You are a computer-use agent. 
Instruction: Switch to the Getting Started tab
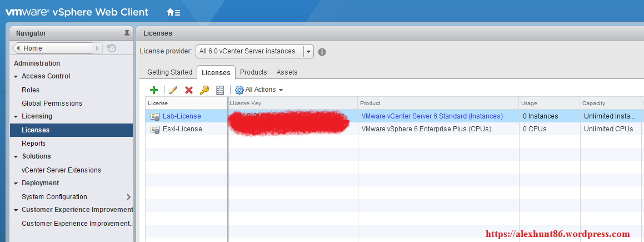pos(169,72)
